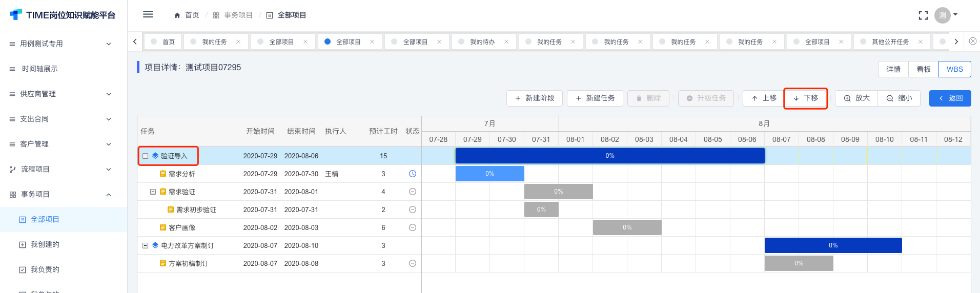Viewport: 980px width, 293px height.
Task: Switch to the 首页 tab
Action: (x=163, y=41)
